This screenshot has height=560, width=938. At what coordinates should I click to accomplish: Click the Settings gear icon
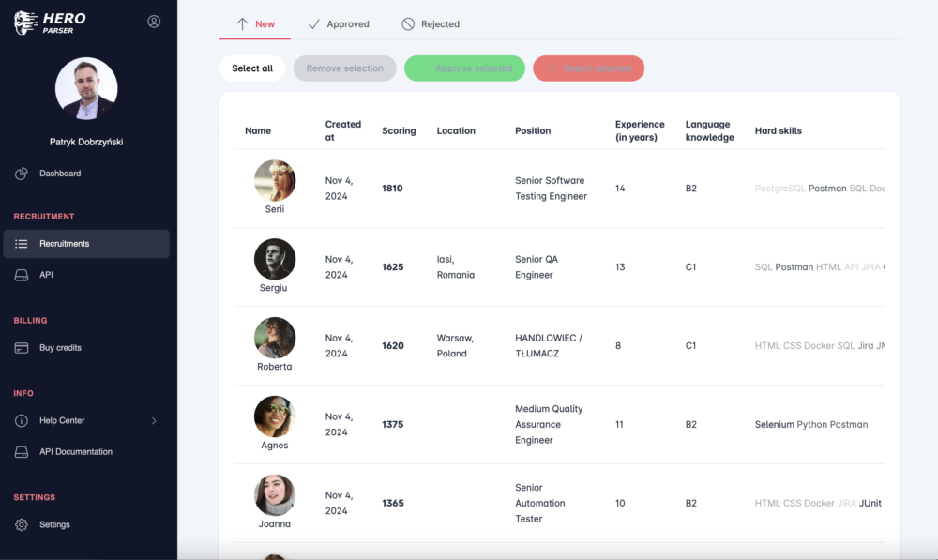[22, 525]
